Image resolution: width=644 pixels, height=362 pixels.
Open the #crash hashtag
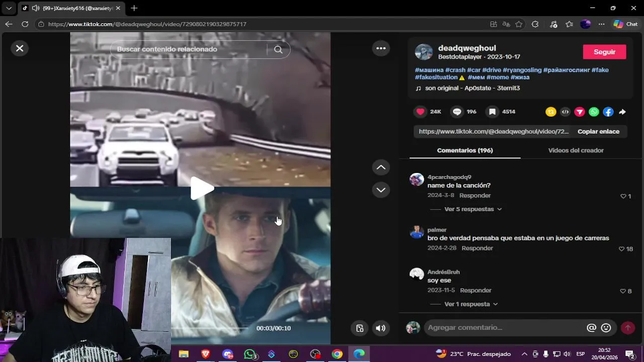pos(455,70)
